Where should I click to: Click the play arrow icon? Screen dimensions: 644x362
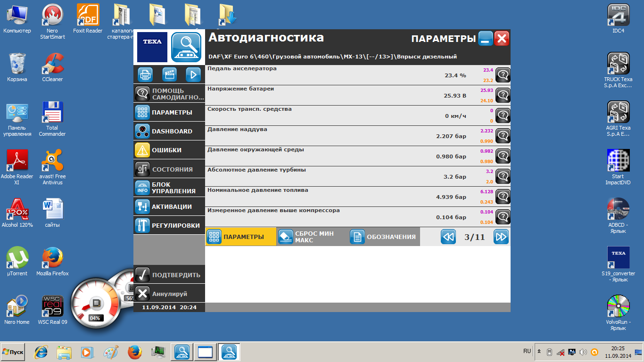tap(193, 74)
